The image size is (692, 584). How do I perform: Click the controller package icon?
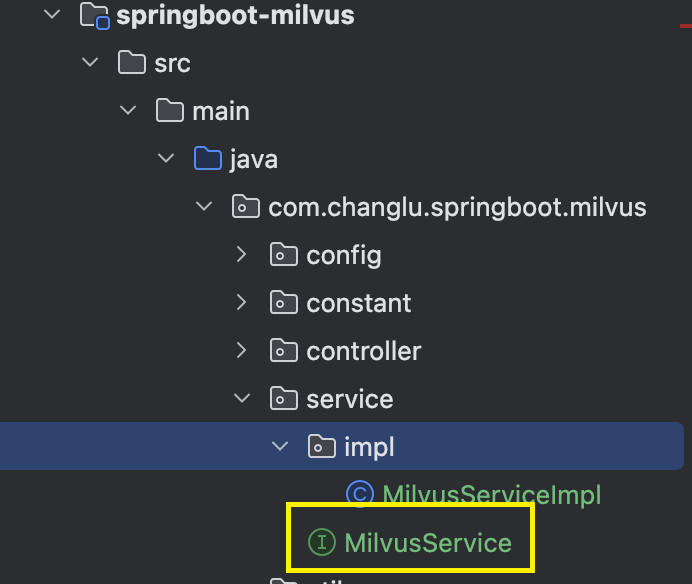point(283,351)
